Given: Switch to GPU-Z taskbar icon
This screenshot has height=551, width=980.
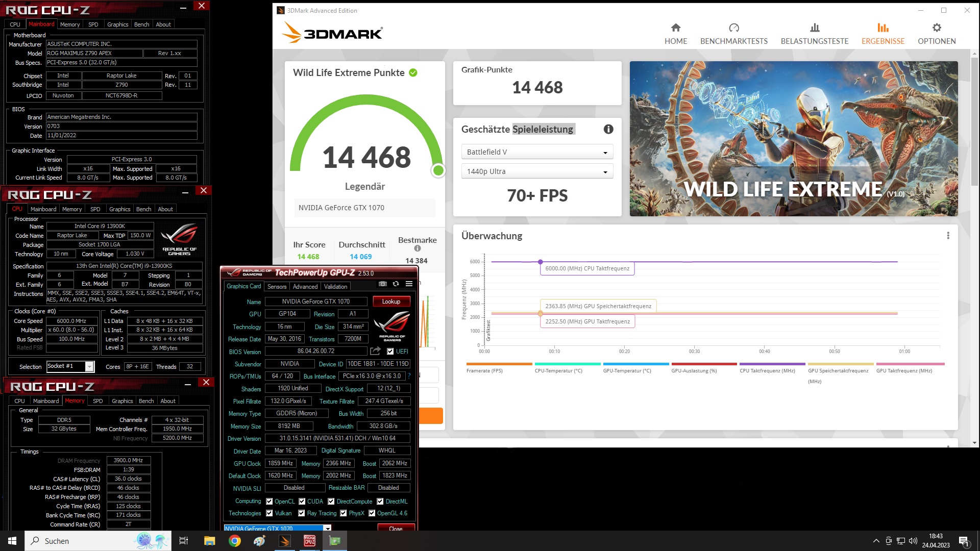Looking at the screenshot, I should 335,541.
